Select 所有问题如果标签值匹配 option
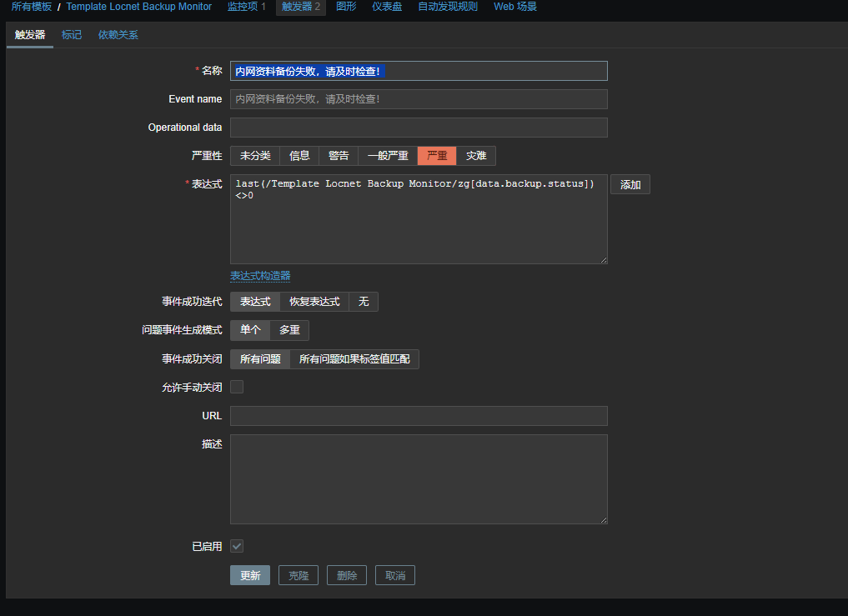The height and width of the screenshot is (616, 848). 354,359
